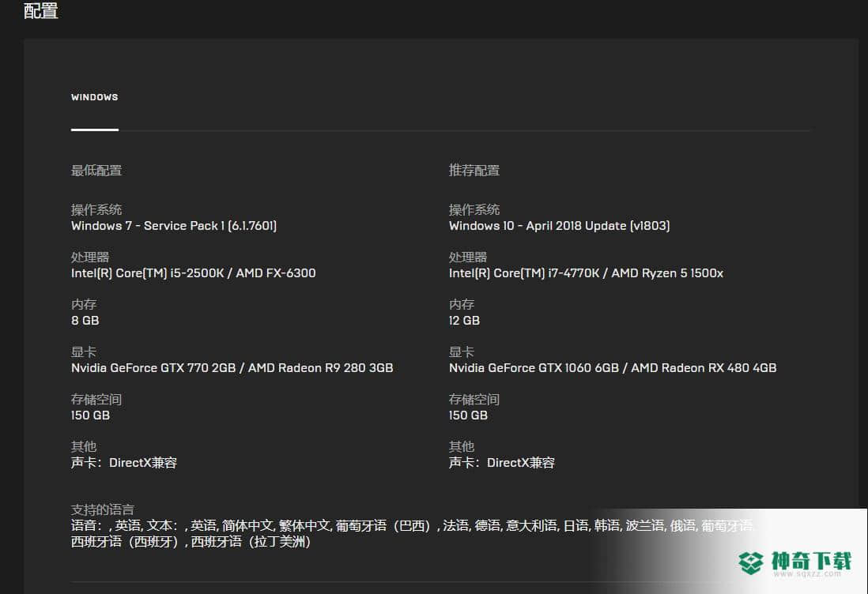Image resolution: width=868 pixels, height=594 pixels.
Task: Click the 最低配置 heading
Action: click(96, 171)
